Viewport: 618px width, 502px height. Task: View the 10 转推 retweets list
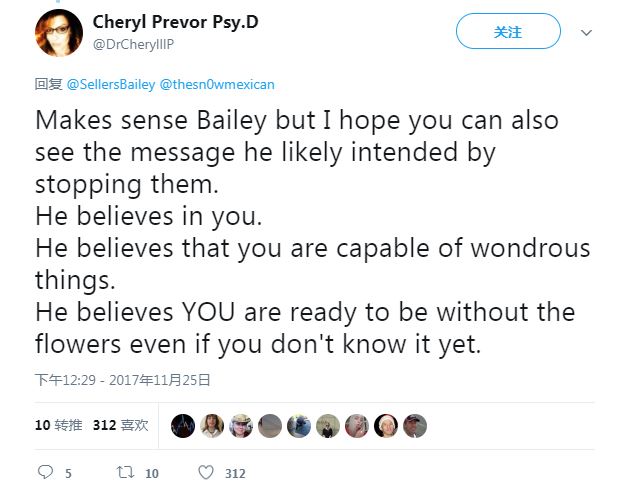click(x=59, y=425)
